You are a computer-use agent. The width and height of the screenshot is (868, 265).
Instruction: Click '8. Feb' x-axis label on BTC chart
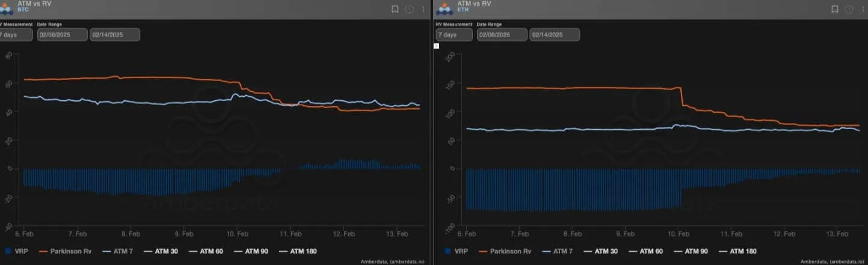(x=131, y=233)
